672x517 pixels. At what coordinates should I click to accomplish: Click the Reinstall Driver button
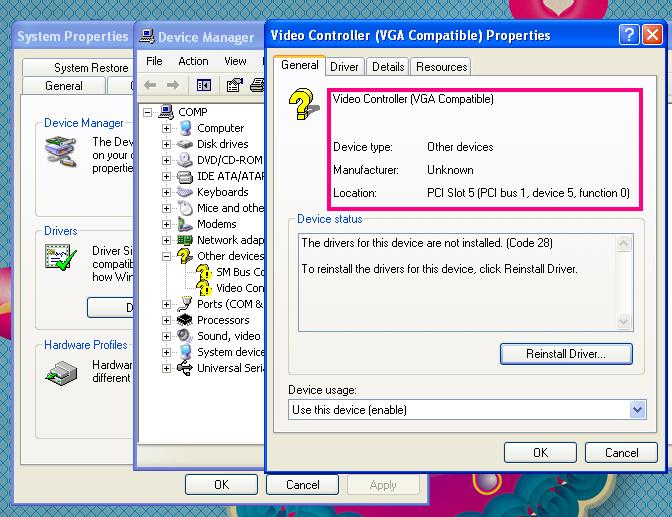(566, 354)
